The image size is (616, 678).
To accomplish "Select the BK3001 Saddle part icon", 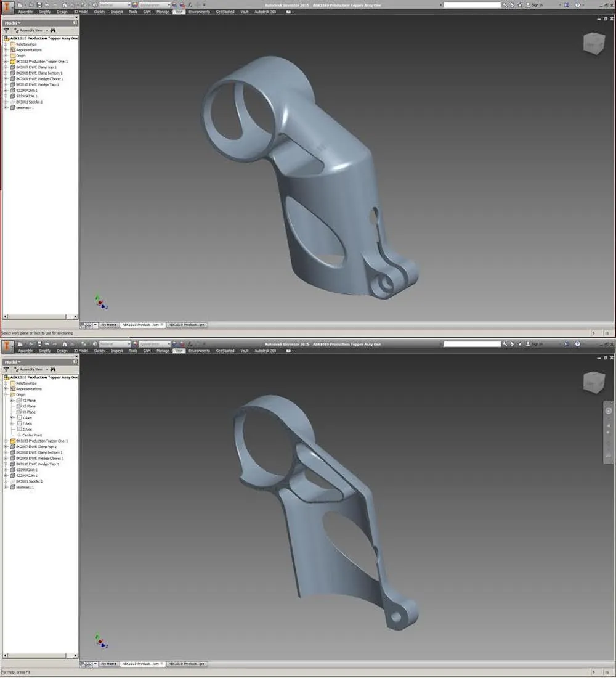I will point(13,102).
